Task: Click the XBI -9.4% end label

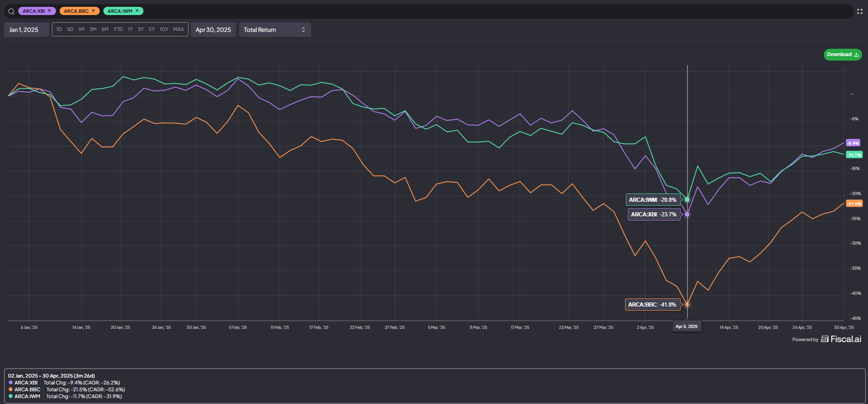Action: 853,143
